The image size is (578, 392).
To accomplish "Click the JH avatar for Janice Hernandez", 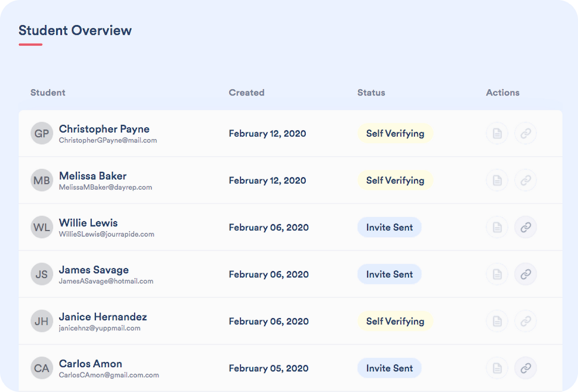I will tap(42, 321).
